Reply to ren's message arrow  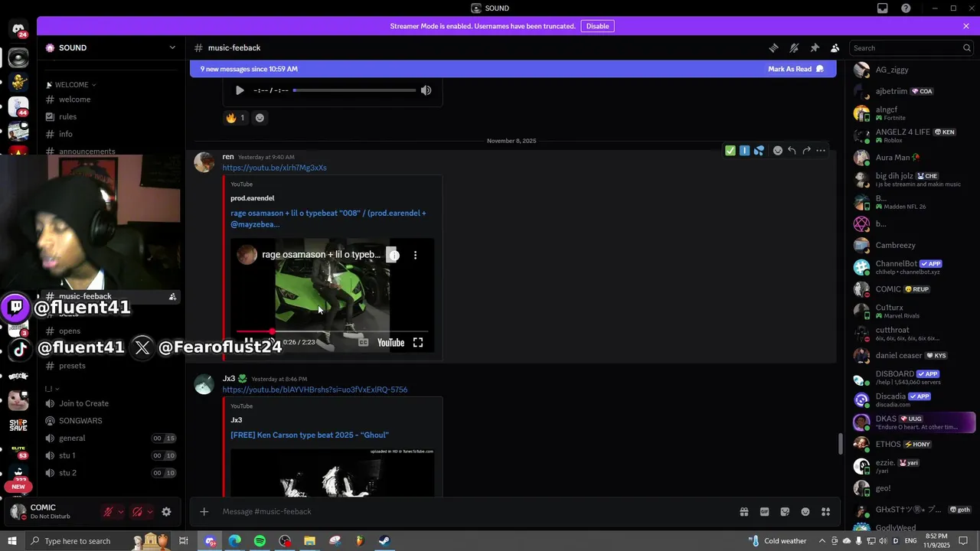pyautogui.click(x=792, y=150)
